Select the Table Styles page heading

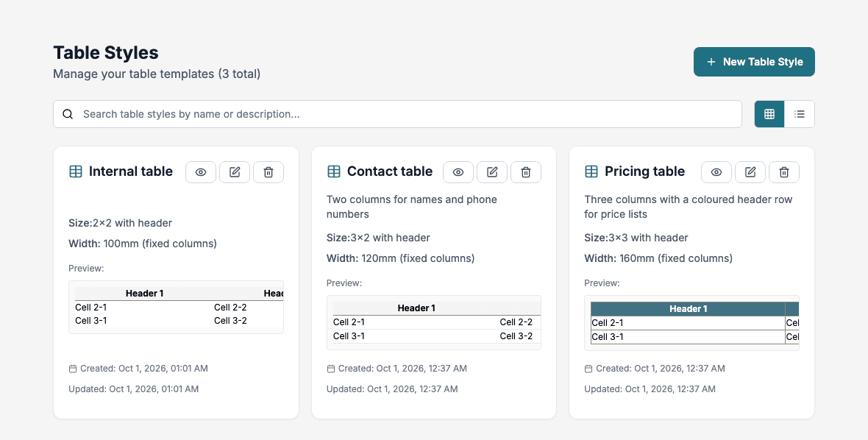point(106,52)
